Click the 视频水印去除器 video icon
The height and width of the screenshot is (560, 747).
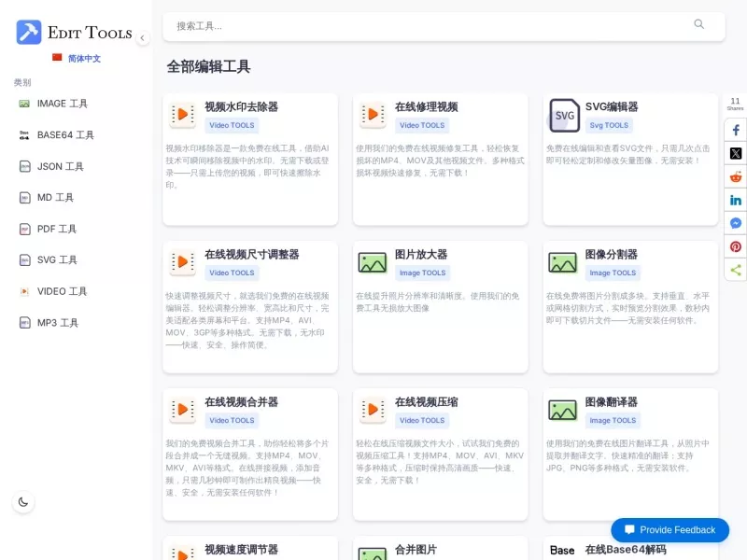point(182,115)
